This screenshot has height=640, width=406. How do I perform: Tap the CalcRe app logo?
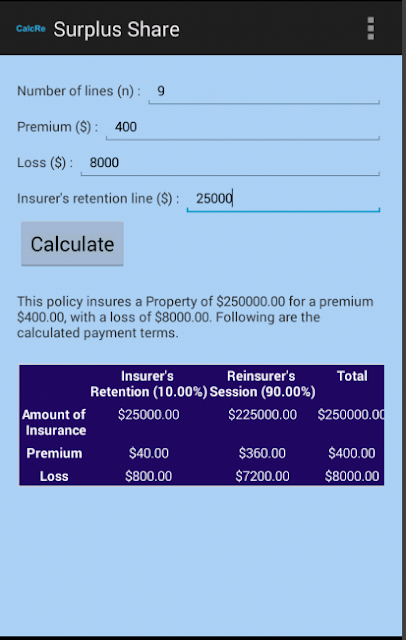point(31,29)
